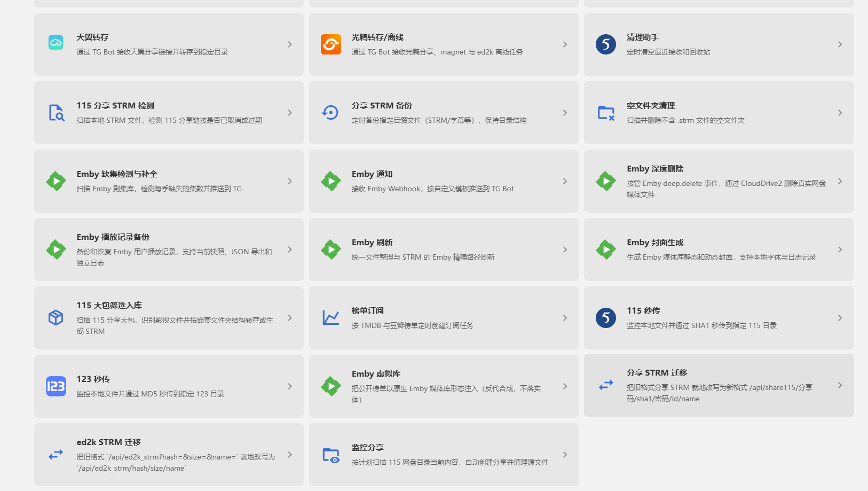Click the ed2k STRM 迁移 swap-arrows icon
This screenshot has height=491, width=868.
pos(56,455)
